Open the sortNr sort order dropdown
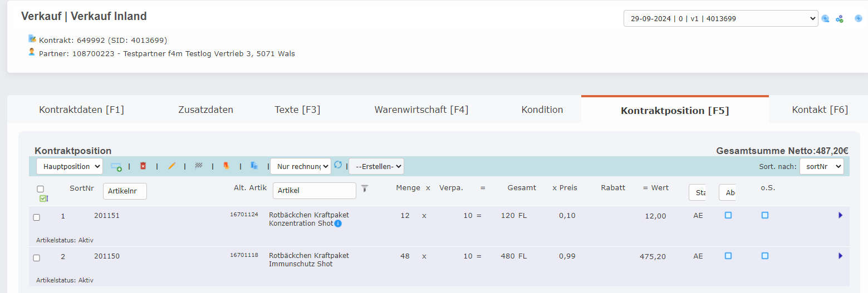Viewport: 868px width, 293px height. (x=821, y=166)
